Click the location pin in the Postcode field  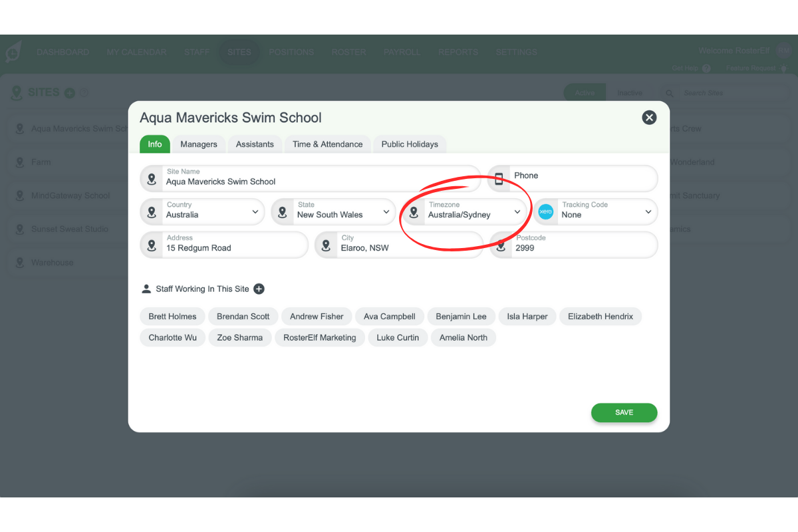coord(501,245)
